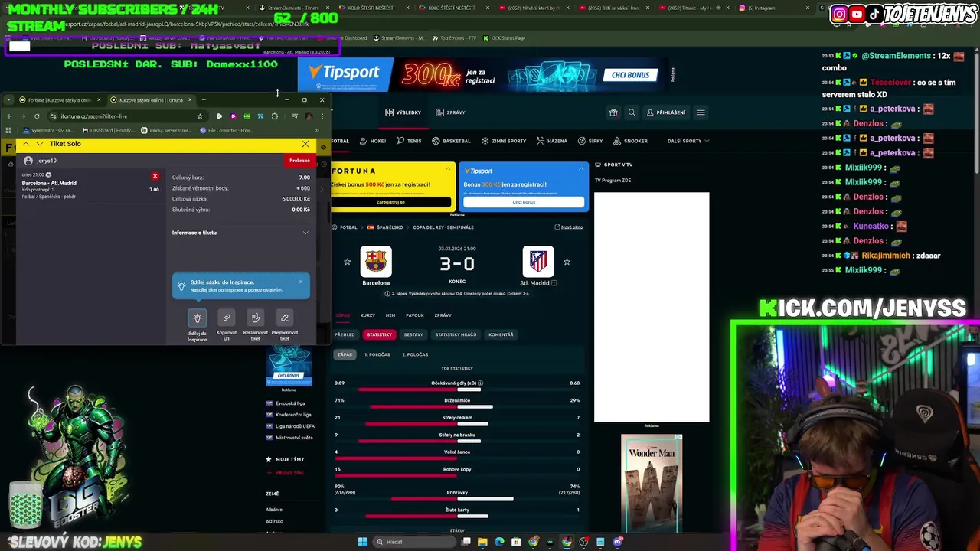Screen dimensions: 980x551
Task: Select the HOKEJ sport
Action: click(x=373, y=141)
